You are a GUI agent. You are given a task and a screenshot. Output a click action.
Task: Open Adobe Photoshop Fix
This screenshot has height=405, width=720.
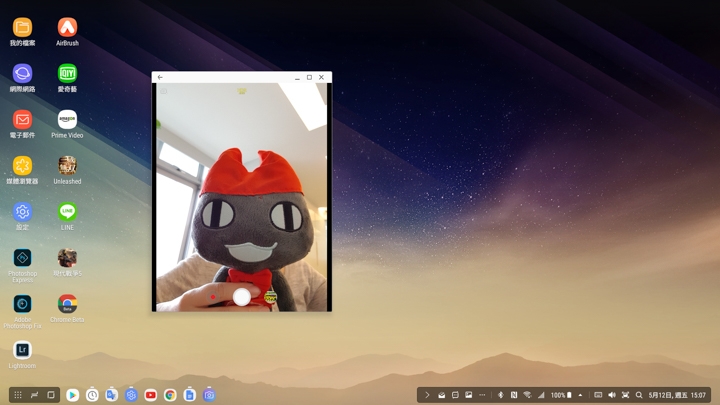pyautogui.click(x=22, y=304)
